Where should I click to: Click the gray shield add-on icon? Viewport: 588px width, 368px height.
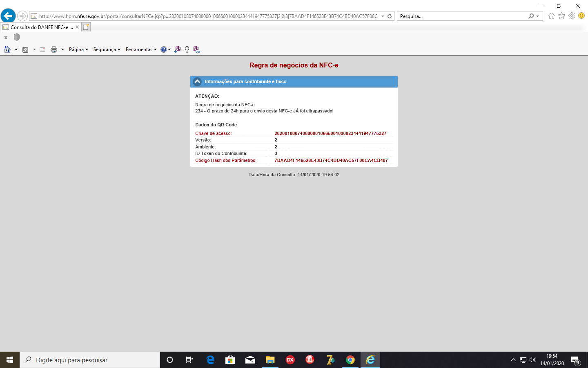coord(17,37)
